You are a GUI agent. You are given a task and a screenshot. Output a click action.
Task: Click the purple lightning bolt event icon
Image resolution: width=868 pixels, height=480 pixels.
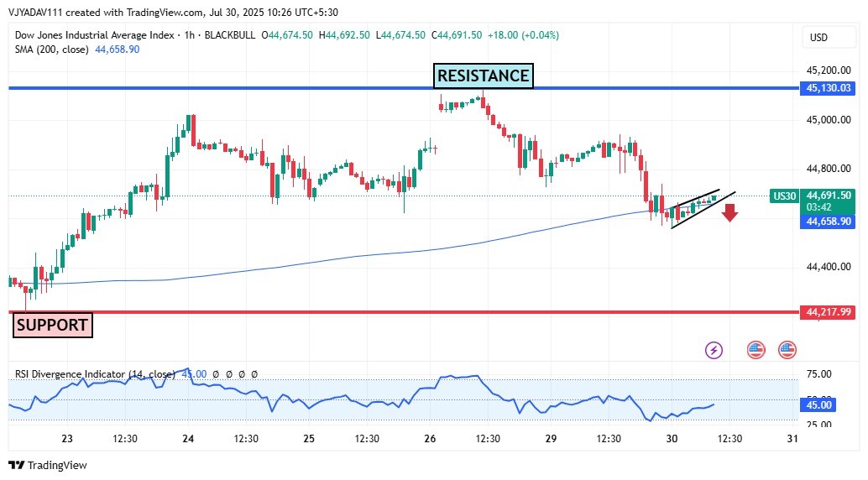tap(714, 350)
